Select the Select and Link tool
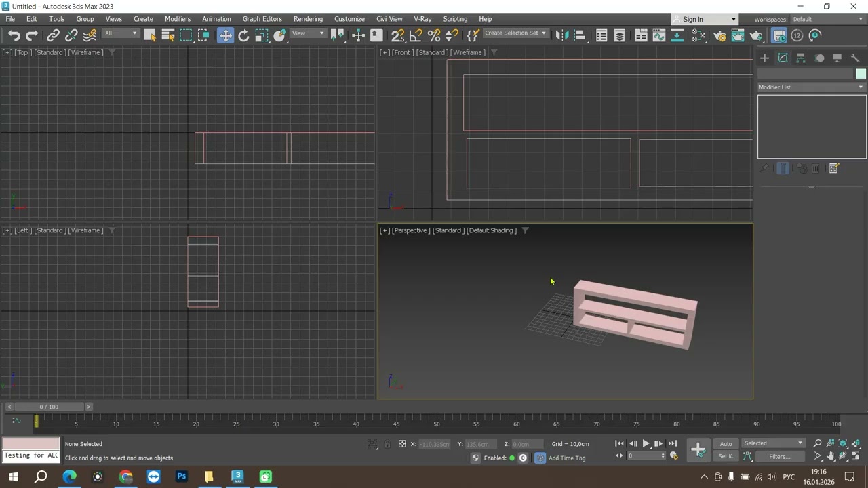The width and height of the screenshot is (868, 488). coord(53,35)
